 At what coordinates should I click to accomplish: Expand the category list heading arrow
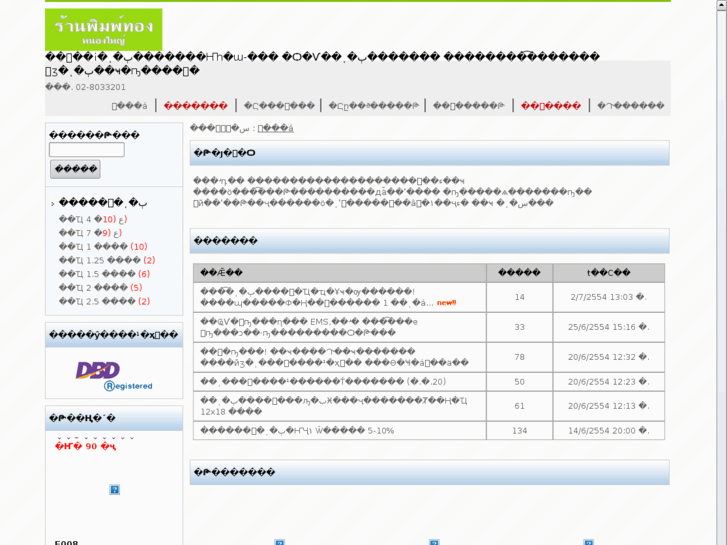52,204
